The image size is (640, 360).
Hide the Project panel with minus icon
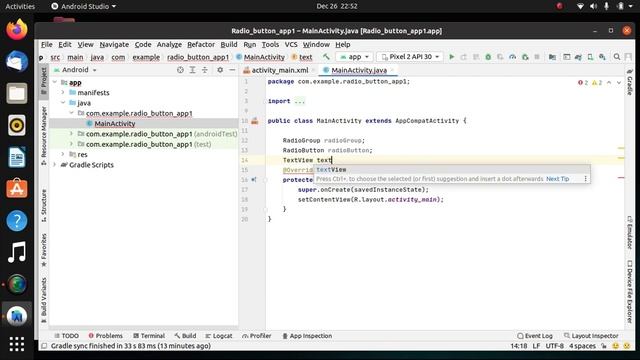(x=232, y=70)
